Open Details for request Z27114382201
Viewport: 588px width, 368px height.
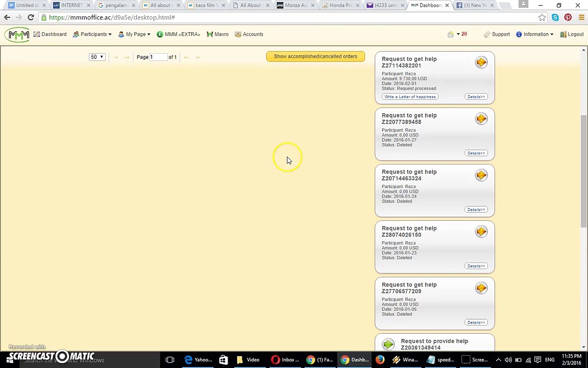[x=476, y=97]
